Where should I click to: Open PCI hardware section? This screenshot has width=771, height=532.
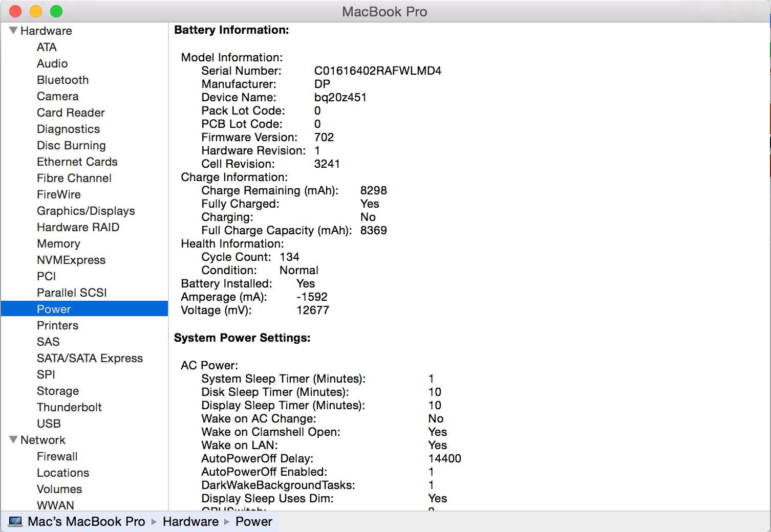point(47,276)
